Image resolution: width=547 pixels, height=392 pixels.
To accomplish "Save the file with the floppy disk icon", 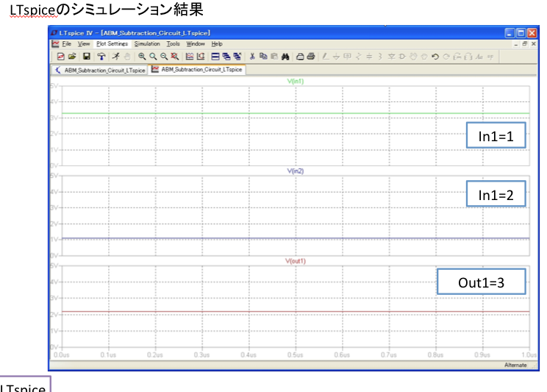I will coord(87,56).
